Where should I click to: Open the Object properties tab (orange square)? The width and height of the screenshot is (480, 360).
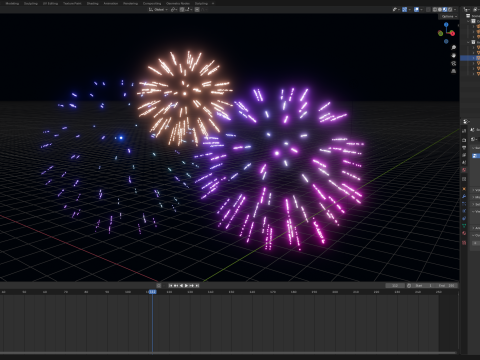464,189
